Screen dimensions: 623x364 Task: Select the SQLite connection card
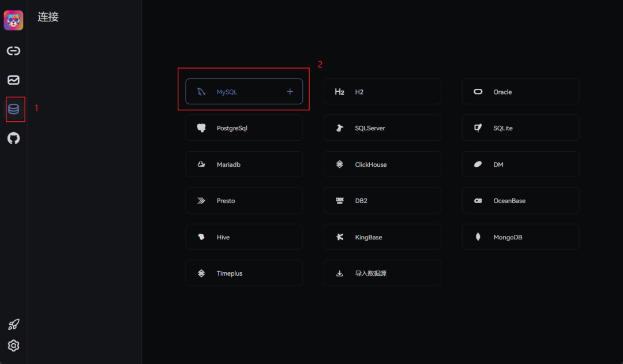pyautogui.click(x=520, y=127)
